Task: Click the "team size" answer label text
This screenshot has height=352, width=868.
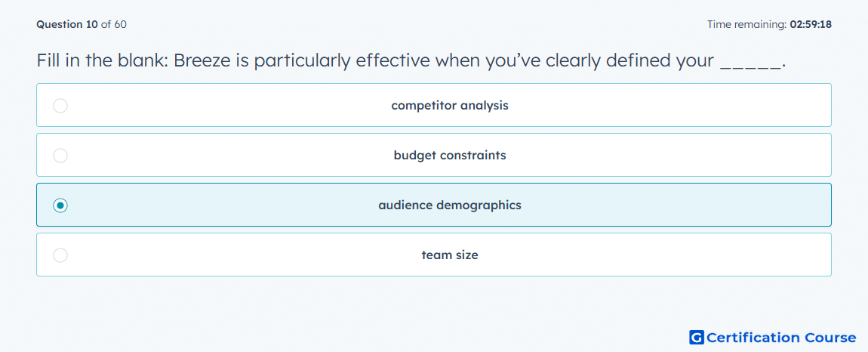Action: click(x=450, y=255)
